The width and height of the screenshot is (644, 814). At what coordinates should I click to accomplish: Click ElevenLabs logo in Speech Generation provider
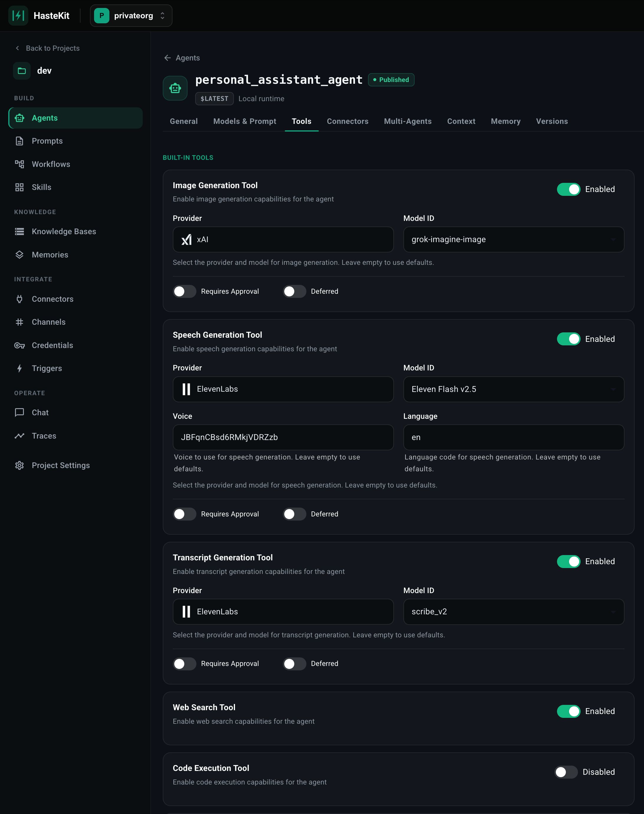tap(186, 389)
